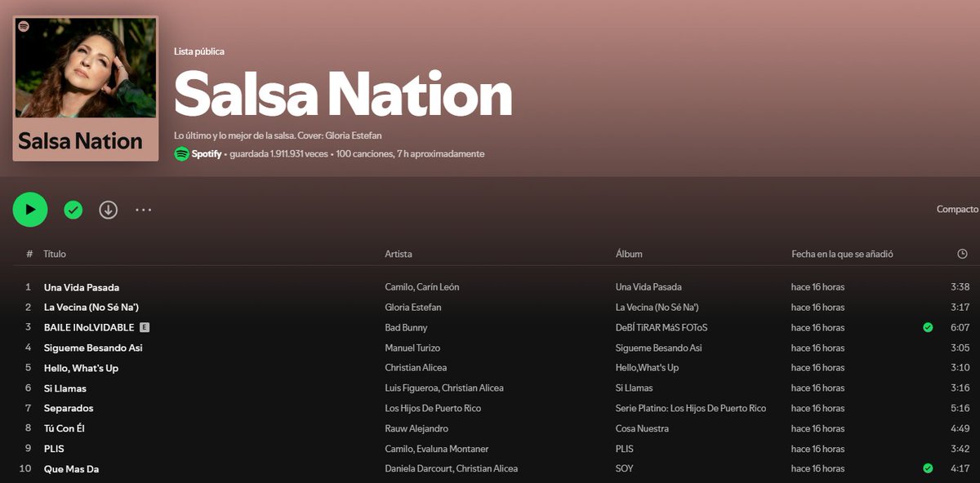The height and width of the screenshot is (483, 980).
Task: Toggle liked checkmark for Que Mas Da
Action: (928, 468)
